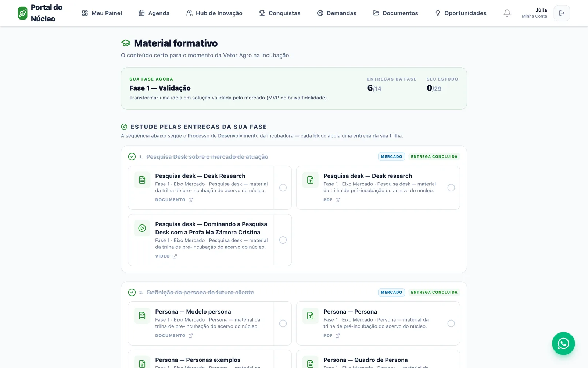588x368 pixels.
Task: Click ENTREGA CONCLUÍDA badge on Definição da persona
Action: click(x=434, y=292)
